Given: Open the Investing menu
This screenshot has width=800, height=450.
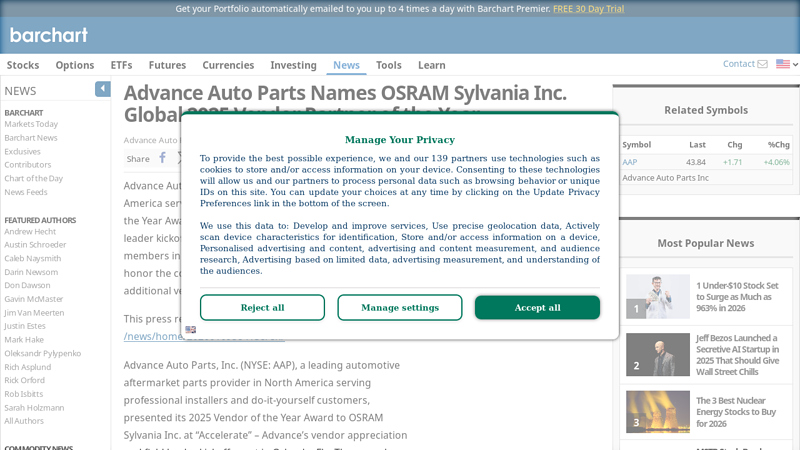Looking at the screenshot, I should pyautogui.click(x=293, y=65).
